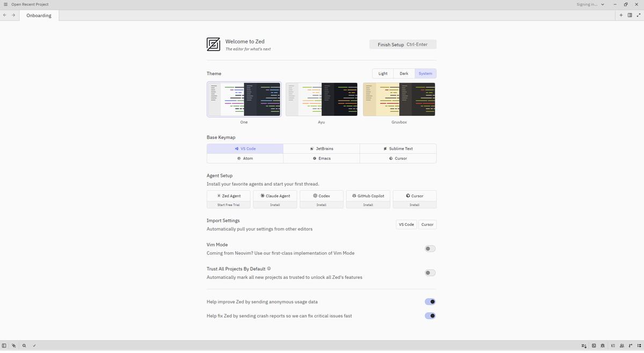
Task: Split the pane with split icon
Action: [630, 15]
